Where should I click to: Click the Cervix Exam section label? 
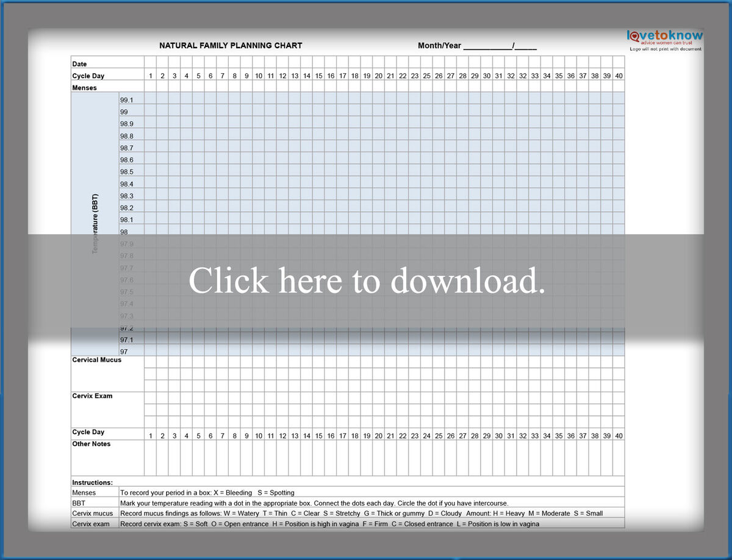[91, 395]
